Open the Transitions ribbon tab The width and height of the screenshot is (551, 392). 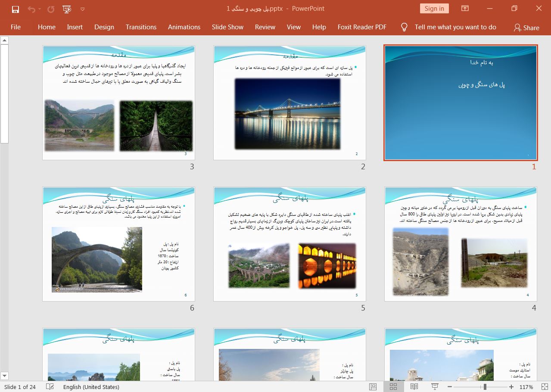pos(141,27)
